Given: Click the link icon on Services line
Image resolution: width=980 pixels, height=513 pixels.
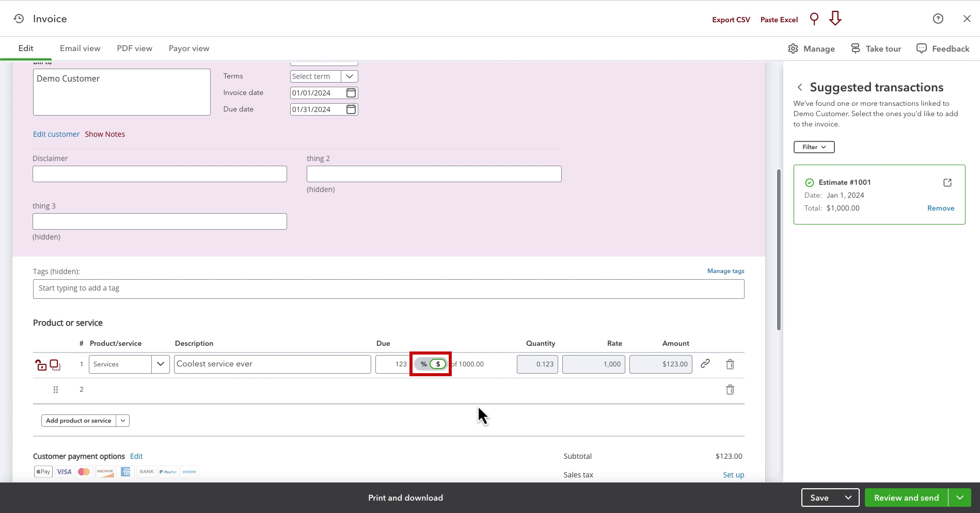Looking at the screenshot, I should click(705, 364).
